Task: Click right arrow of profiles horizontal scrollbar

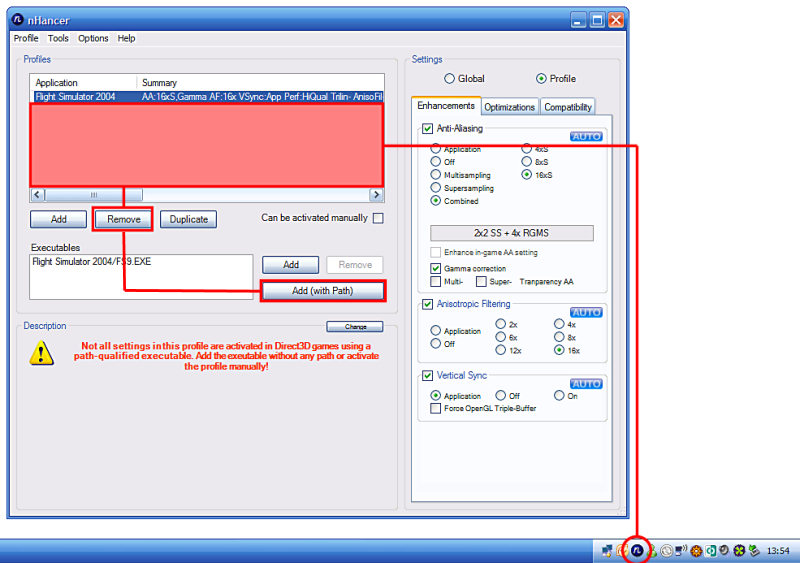Action: point(377,195)
